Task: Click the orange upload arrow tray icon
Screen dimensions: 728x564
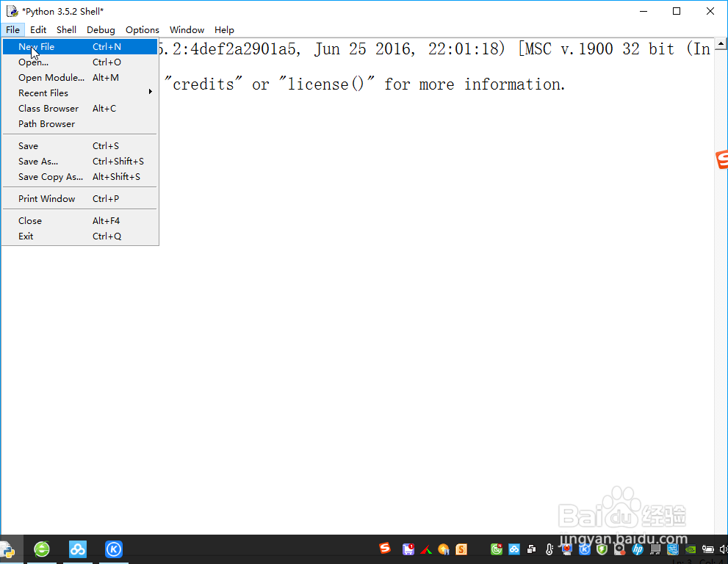Action: click(x=444, y=549)
